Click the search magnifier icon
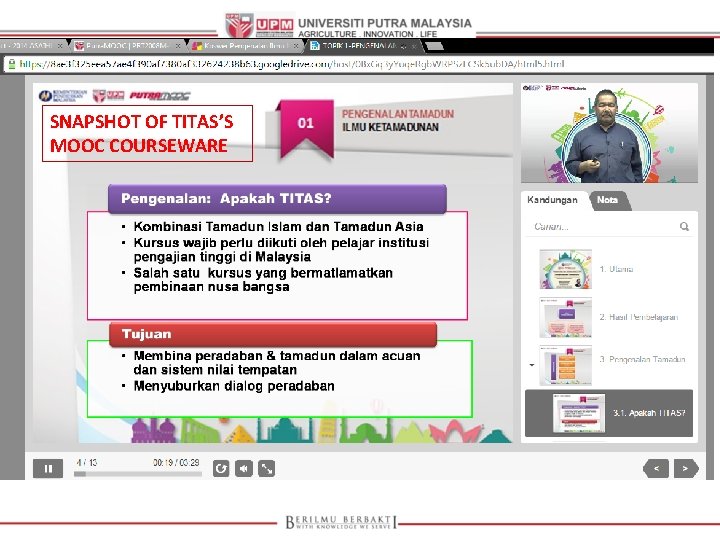 point(684,226)
